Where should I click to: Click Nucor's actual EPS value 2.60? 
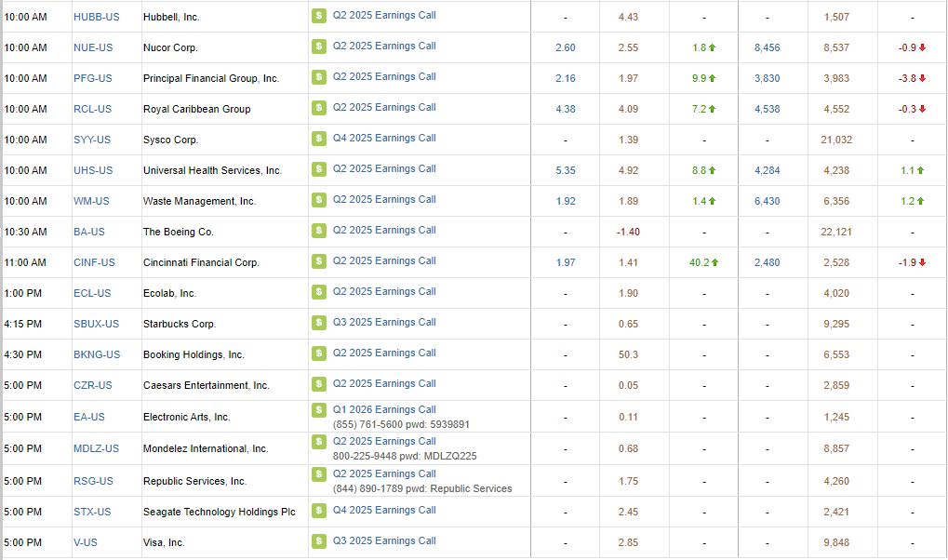point(566,47)
